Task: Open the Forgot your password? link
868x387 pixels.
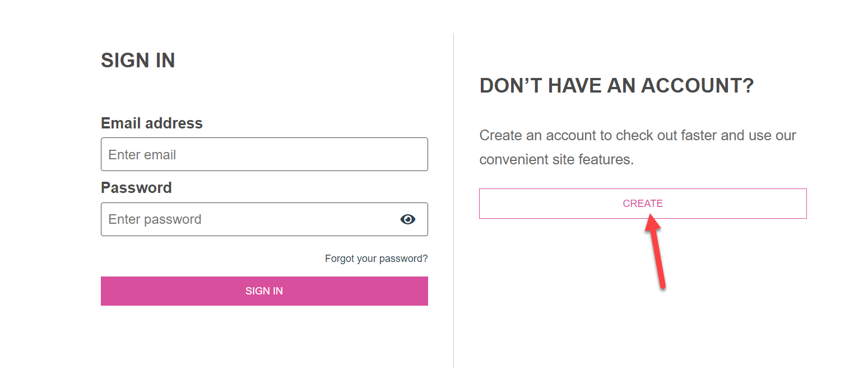Action: 377,259
